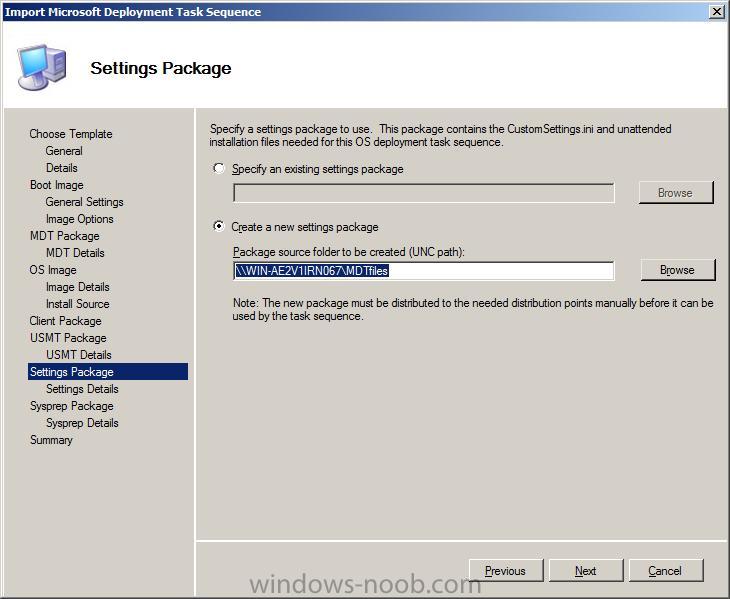Viewport: 730px width, 599px height.
Task: Select Client Package in wizard steps
Action: point(65,321)
